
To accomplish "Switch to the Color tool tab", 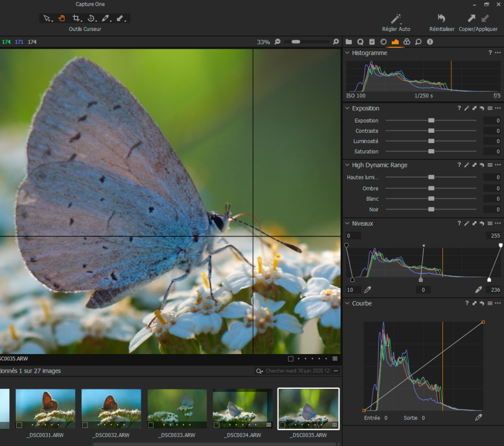I will tap(407, 42).
